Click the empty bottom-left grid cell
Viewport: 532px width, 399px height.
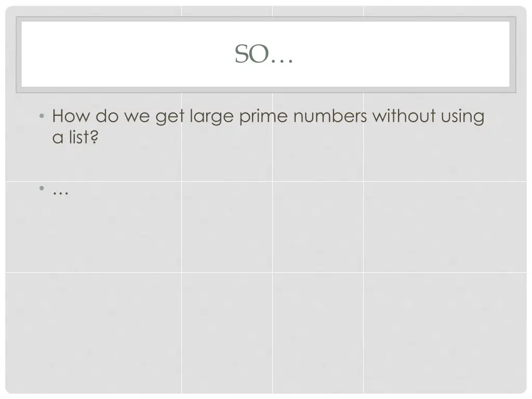(94, 332)
